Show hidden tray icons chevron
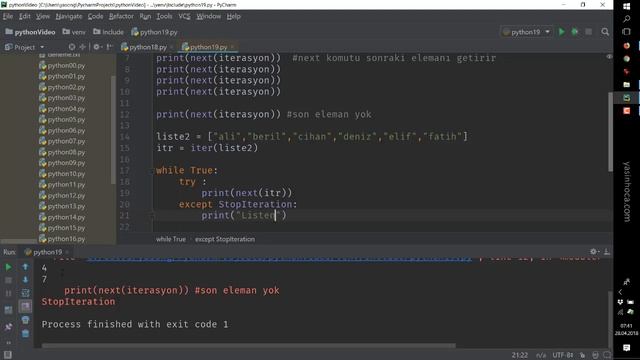The image size is (640, 360). pyautogui.click(x=620, y=292)
